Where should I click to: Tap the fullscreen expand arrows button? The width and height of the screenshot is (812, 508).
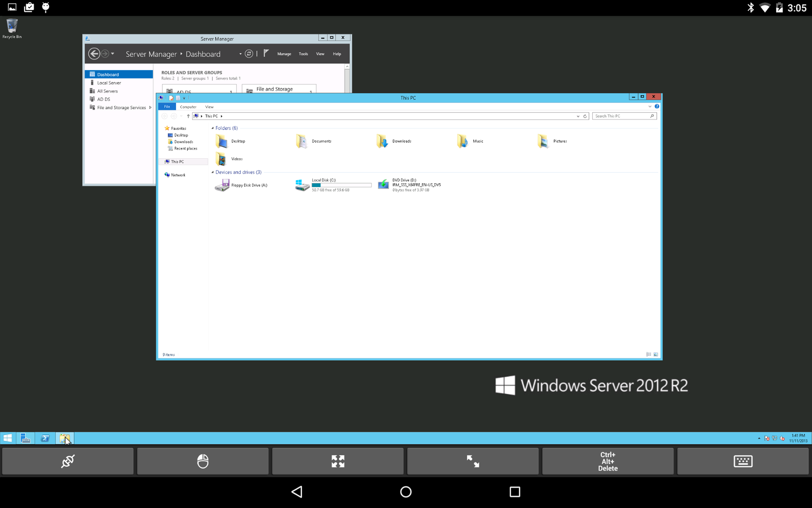(x=338, y=461)
